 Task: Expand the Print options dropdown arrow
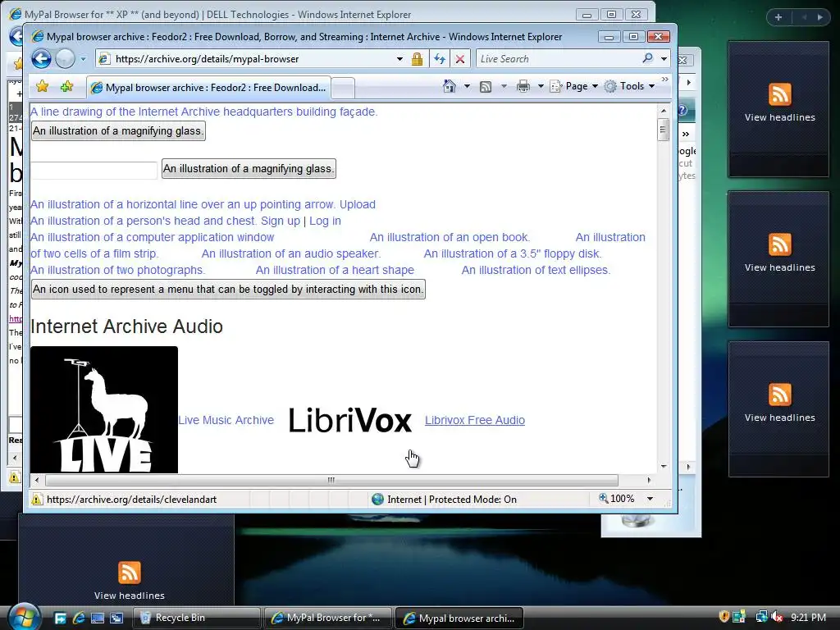541,86
